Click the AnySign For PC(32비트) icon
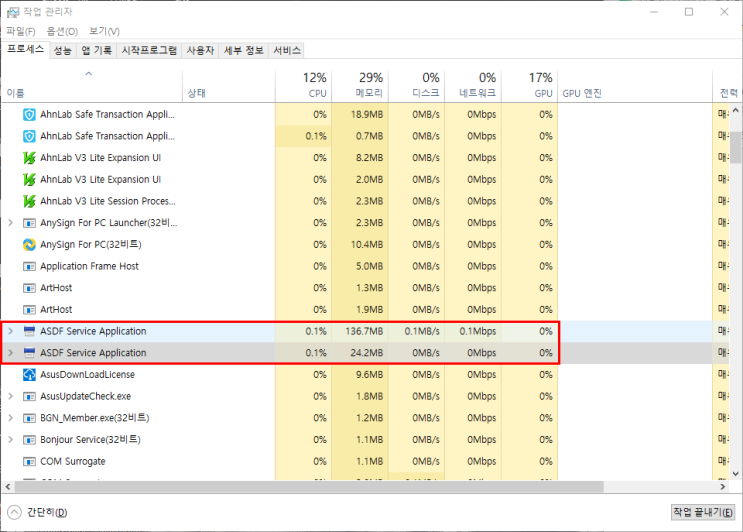Image resolution: width=743 pixels, height=532 pixels. point(29,244)
